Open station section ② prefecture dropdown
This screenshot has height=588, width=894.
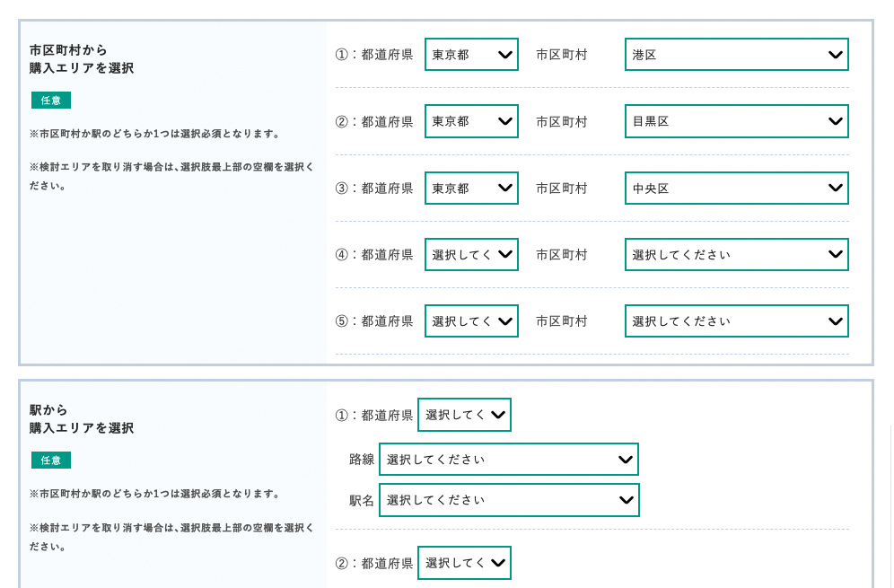464,563
